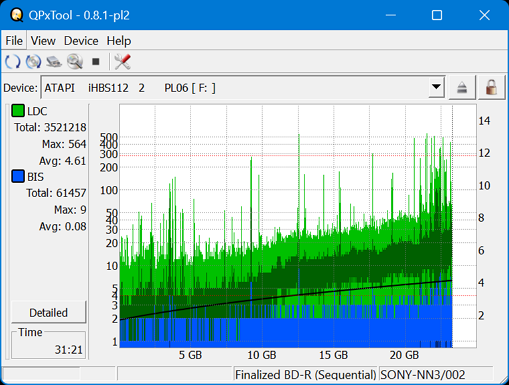Screen dimensions: 509x385
Task: Open preferences via wrench and screwdriver icon
Action: tap(122, 62)
